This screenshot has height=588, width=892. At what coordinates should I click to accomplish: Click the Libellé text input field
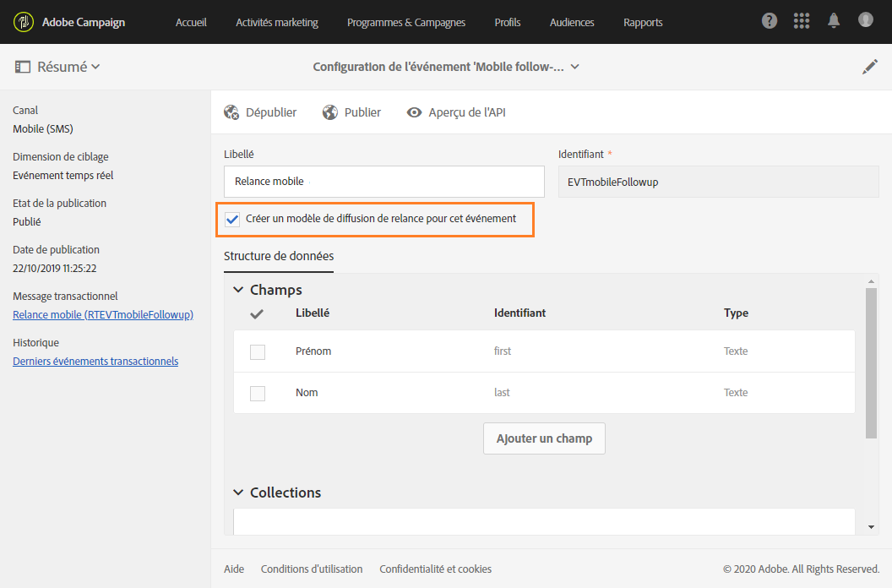click(384, 182)
